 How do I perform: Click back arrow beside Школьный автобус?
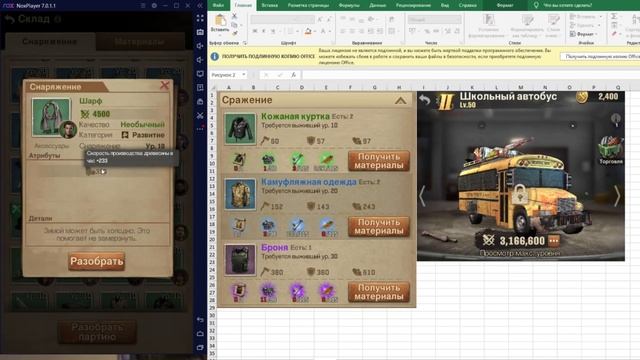(x=425, y=100)
